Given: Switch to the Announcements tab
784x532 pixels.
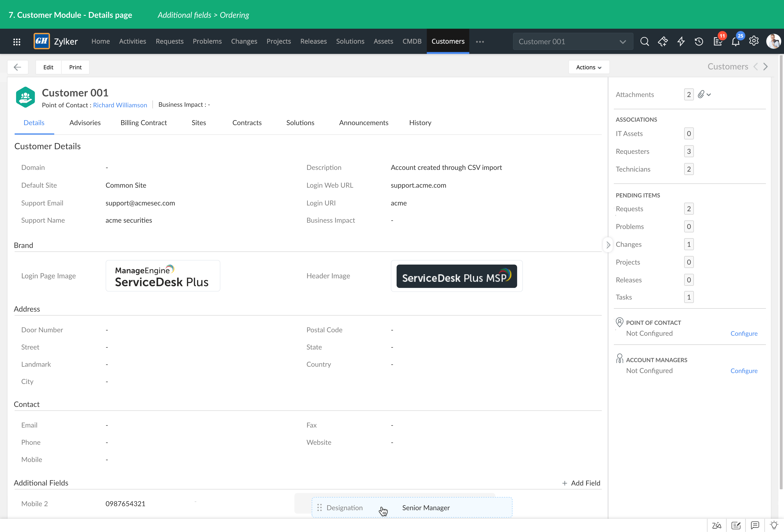Looking at the screenshot, I should (364, 123).
